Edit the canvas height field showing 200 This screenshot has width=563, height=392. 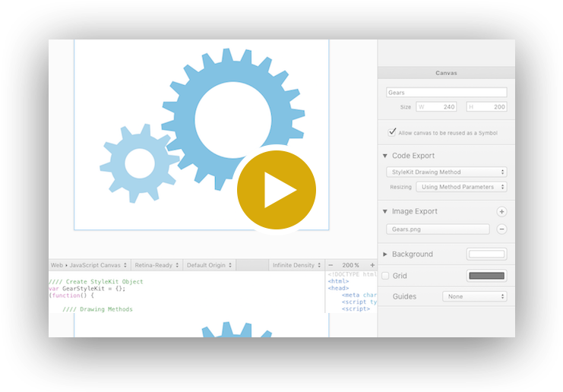486,106
